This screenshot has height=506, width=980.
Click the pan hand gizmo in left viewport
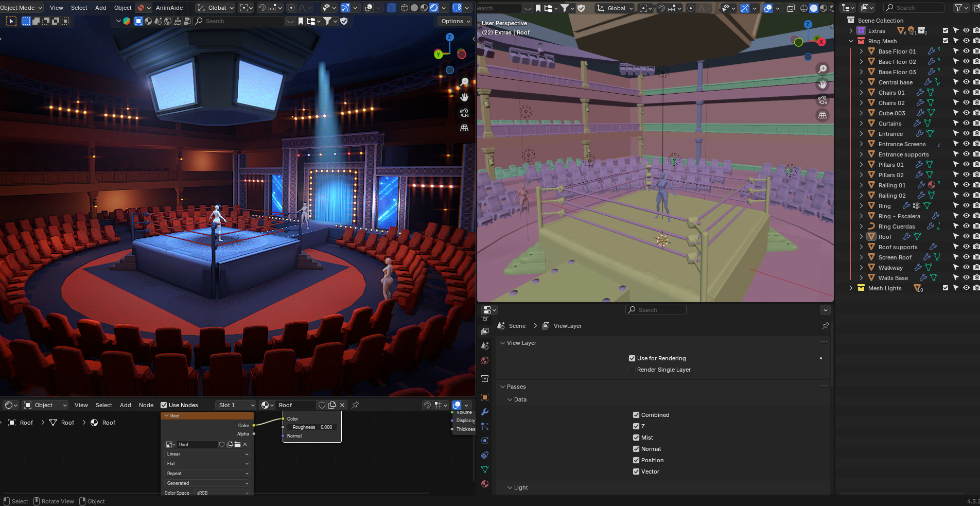pos(464,97)
